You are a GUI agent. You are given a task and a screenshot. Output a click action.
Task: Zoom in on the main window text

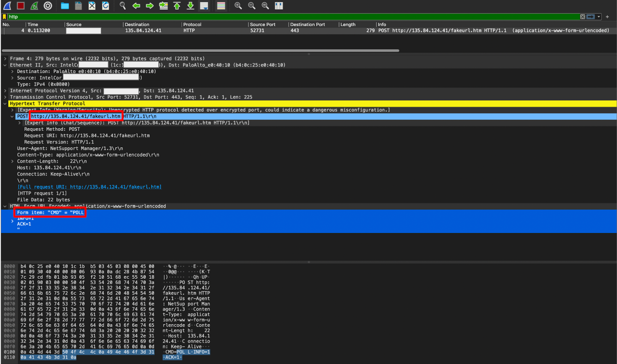click(x=238, y=6)
